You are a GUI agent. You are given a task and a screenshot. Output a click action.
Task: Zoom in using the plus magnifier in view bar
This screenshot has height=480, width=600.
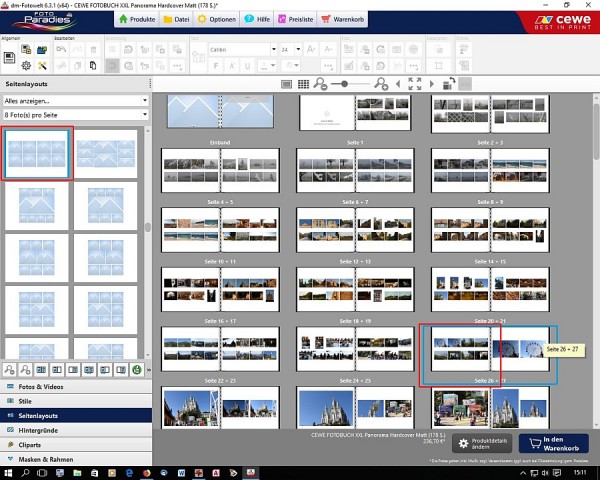pos(381,85)
